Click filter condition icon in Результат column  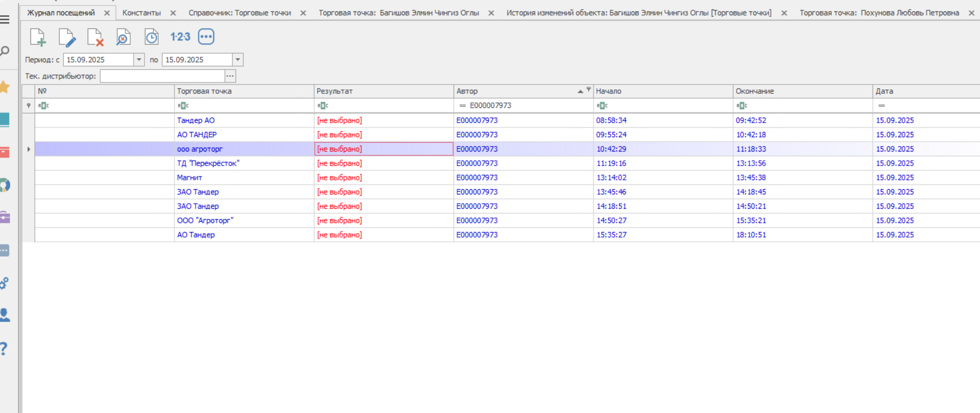(323, 106)
